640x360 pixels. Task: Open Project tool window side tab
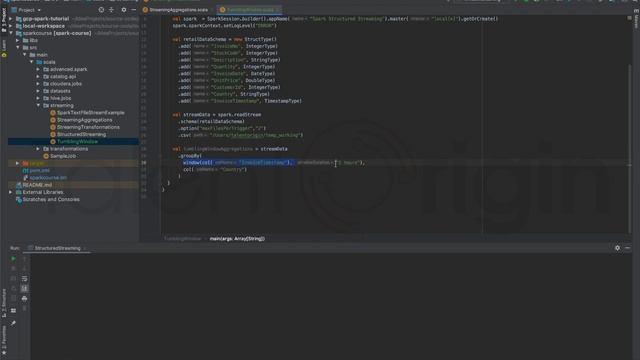[x=4, y=20]
